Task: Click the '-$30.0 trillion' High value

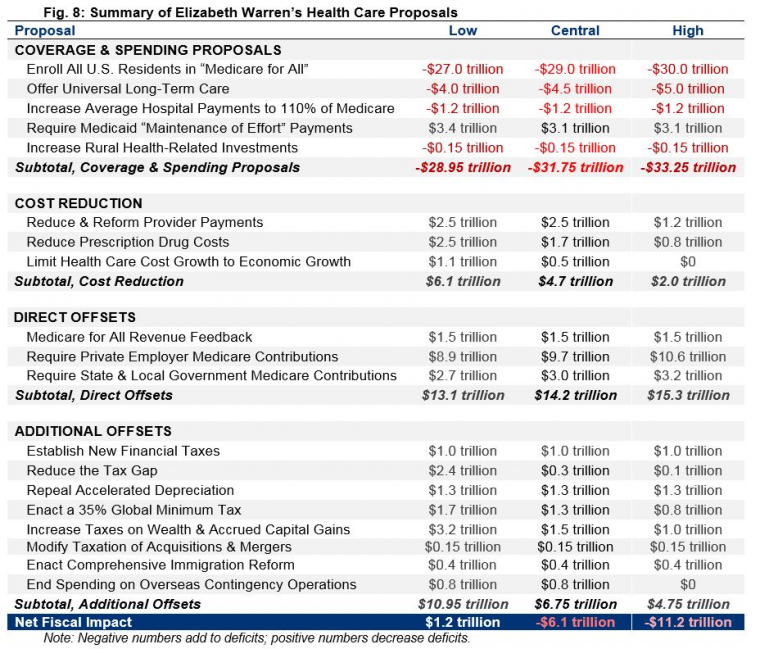Action: (688, 69)
